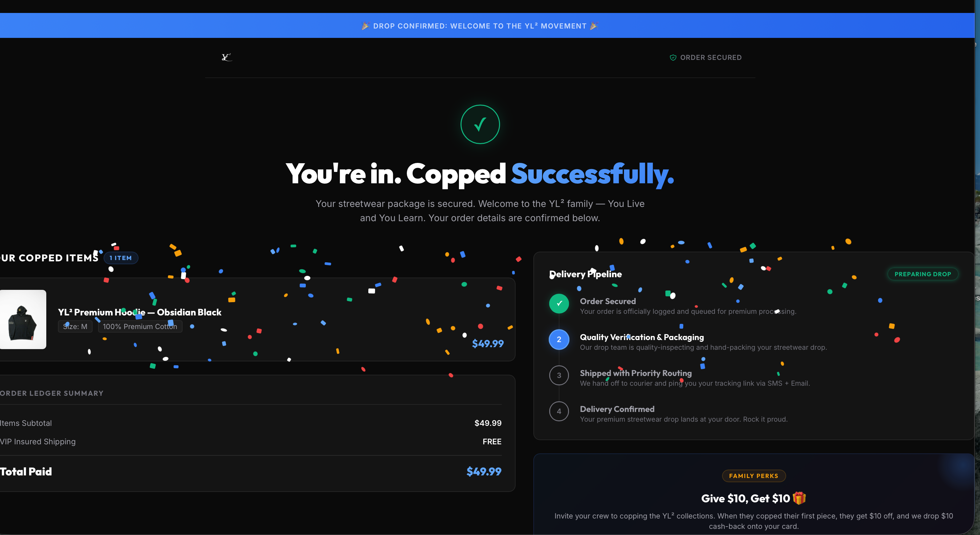Click Shipped with Priority Routing step title
Viewport: 980px width, 535px height.
pyautogui.click(x=636, y=373)
